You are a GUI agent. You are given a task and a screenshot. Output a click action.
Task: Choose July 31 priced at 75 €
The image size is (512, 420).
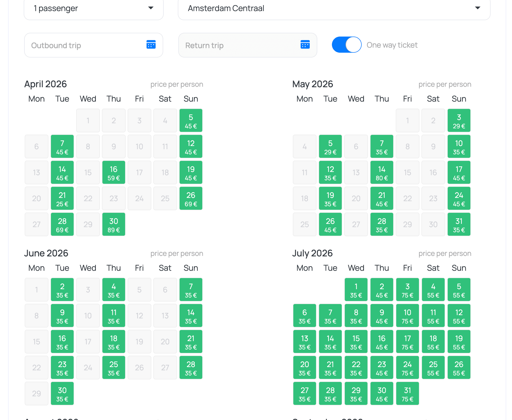point(407,394)
